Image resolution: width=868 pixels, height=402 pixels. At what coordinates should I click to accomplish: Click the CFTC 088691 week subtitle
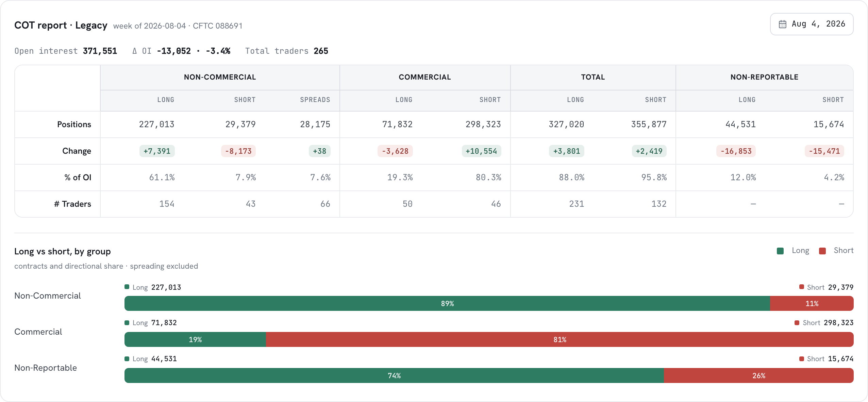(x=178, y=26)
